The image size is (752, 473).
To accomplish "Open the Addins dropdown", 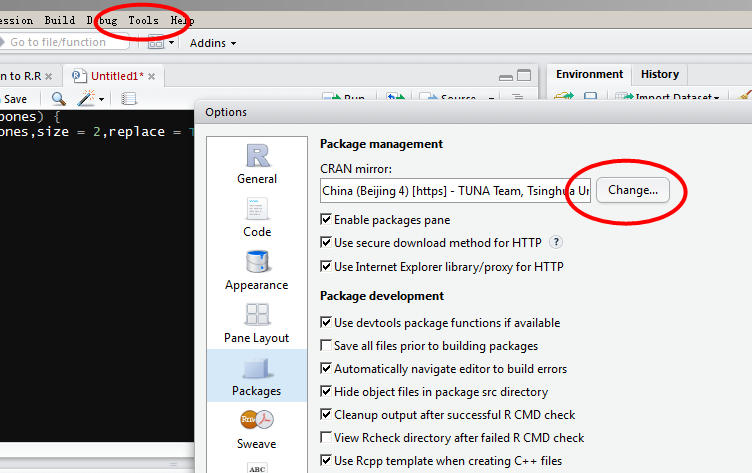I will [213, 43].
